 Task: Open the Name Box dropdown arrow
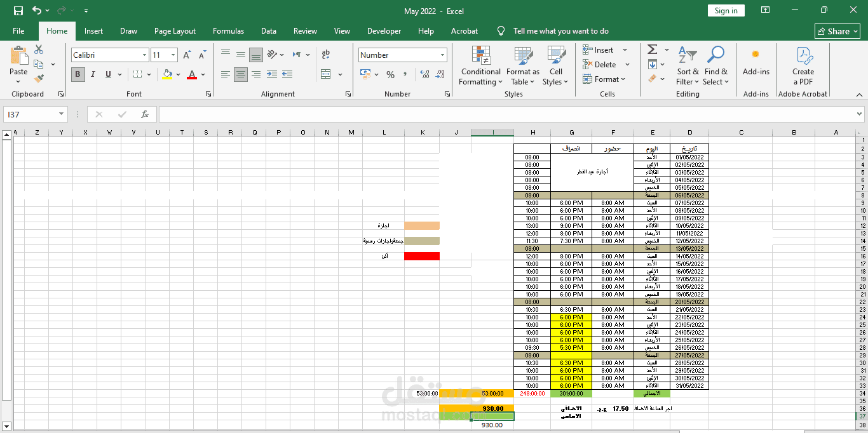point(61,114)
